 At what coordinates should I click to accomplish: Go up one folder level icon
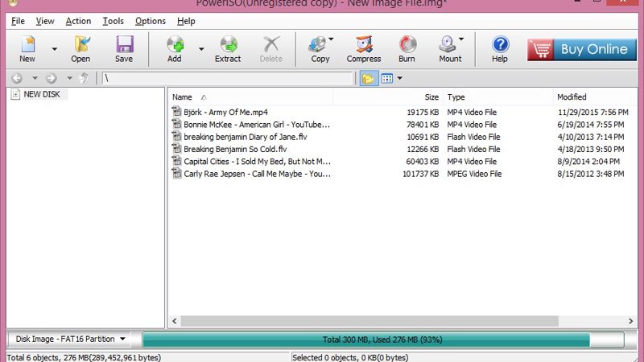pos(85,78)
